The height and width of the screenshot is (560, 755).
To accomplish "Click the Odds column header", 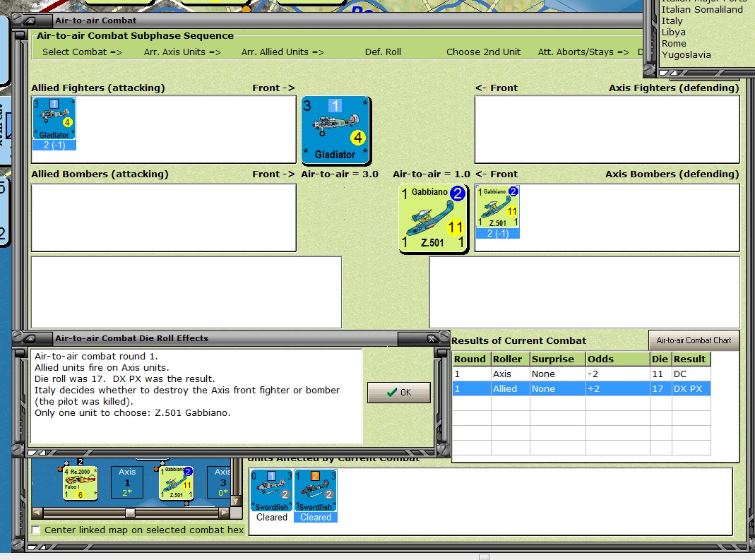I will (617, 359).
